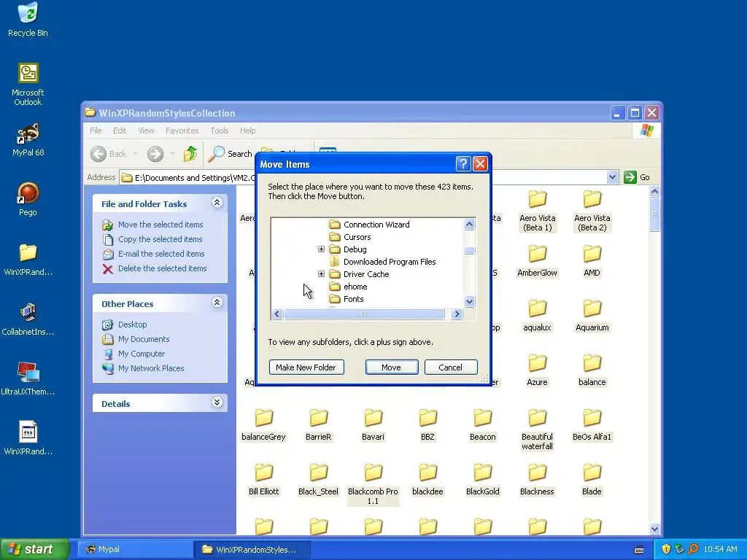747x560 pixels.
Task: Expand the Debug folder in tree
Action: (x=321, y=249)
